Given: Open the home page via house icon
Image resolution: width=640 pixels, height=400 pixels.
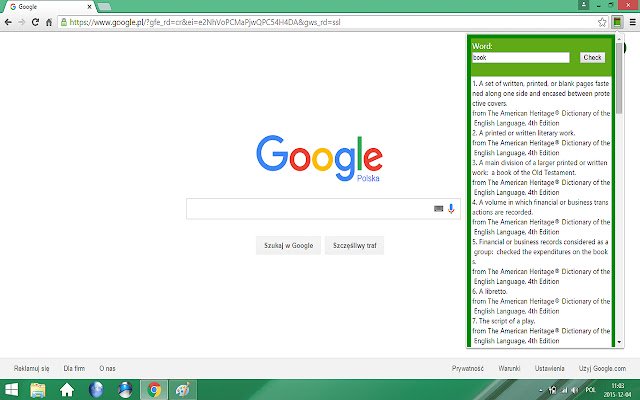Looking at the screenshot, I should (x=49, y=22).
